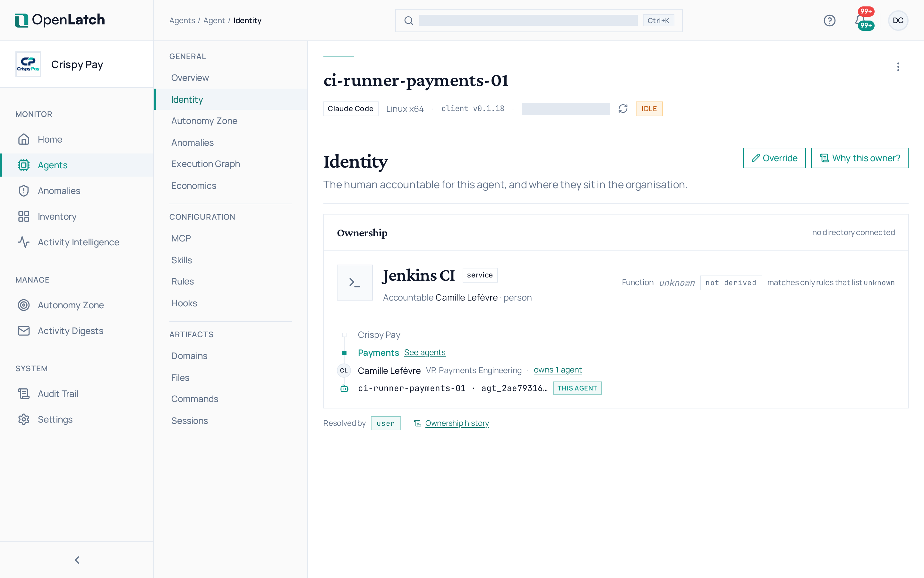
Task: Open the DC user avatar menu
Action: click(898, 20)
